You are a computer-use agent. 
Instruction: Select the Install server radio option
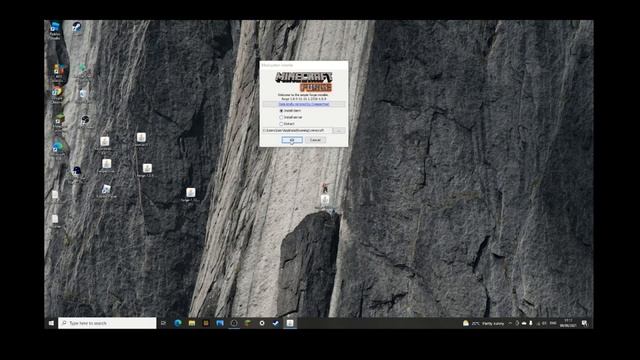point(281,117)
